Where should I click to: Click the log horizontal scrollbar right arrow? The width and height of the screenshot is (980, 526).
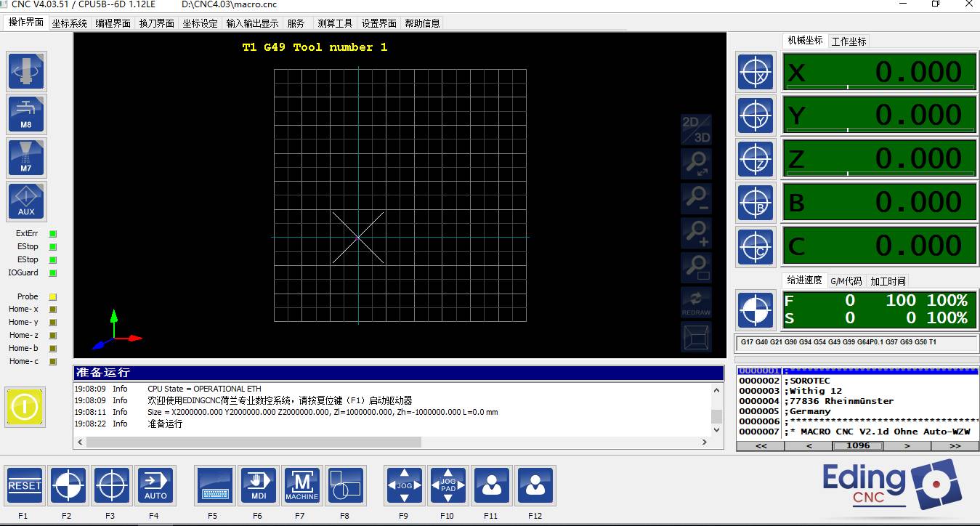pyautogui.click(x=704, y=442)
